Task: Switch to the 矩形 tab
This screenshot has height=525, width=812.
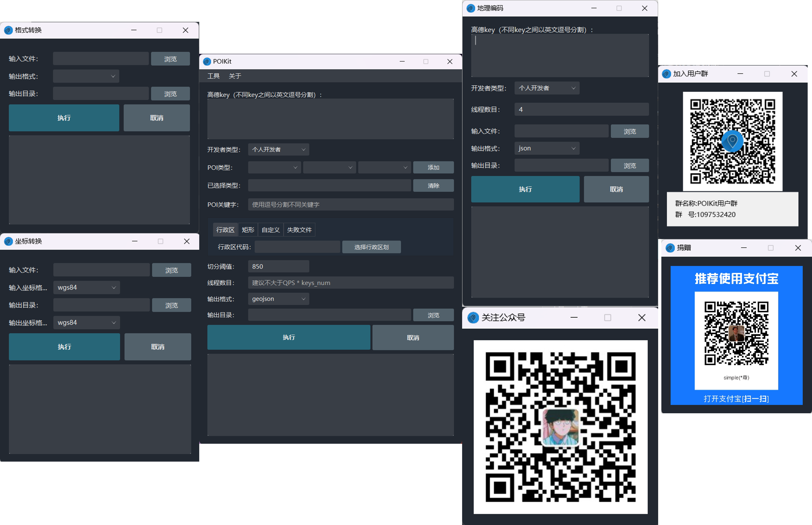Action: coord(248,230)
